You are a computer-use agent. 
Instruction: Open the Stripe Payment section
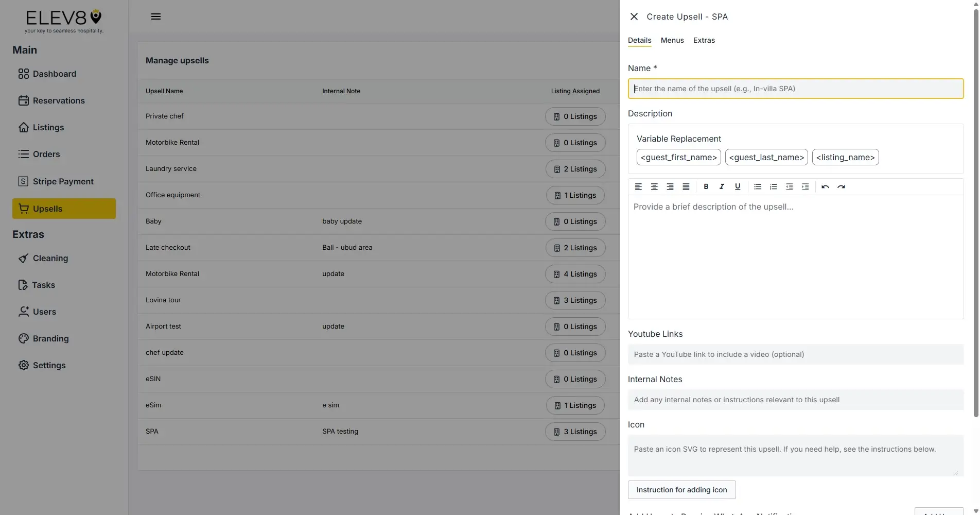pos(63,181)
